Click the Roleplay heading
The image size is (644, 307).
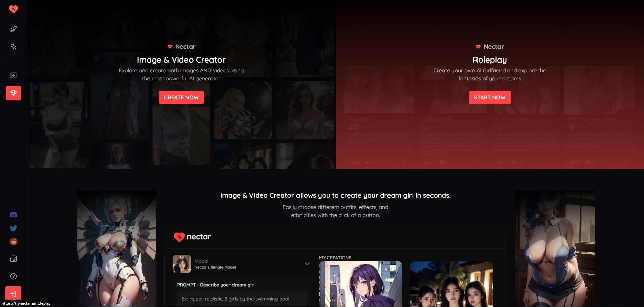click(x=489, y=60)
